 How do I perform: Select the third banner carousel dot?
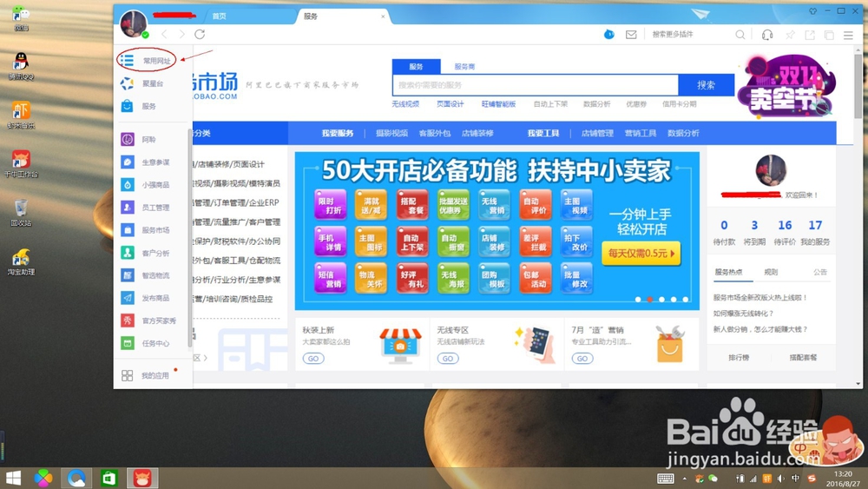tap(662, 300)
